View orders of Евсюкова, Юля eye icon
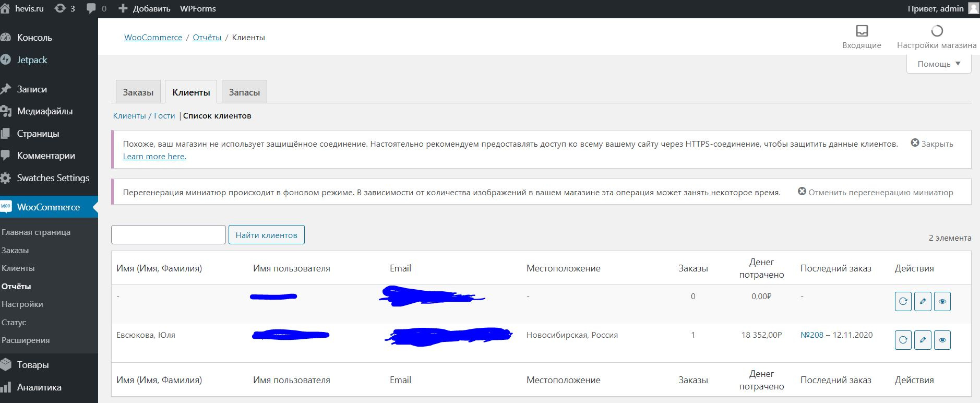 point(942,340)
